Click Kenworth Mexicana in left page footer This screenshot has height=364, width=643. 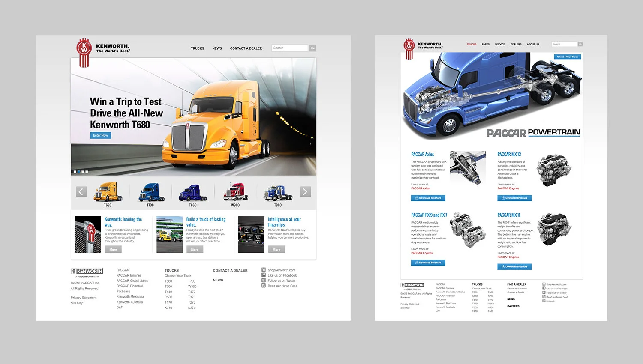coord(130,297)
